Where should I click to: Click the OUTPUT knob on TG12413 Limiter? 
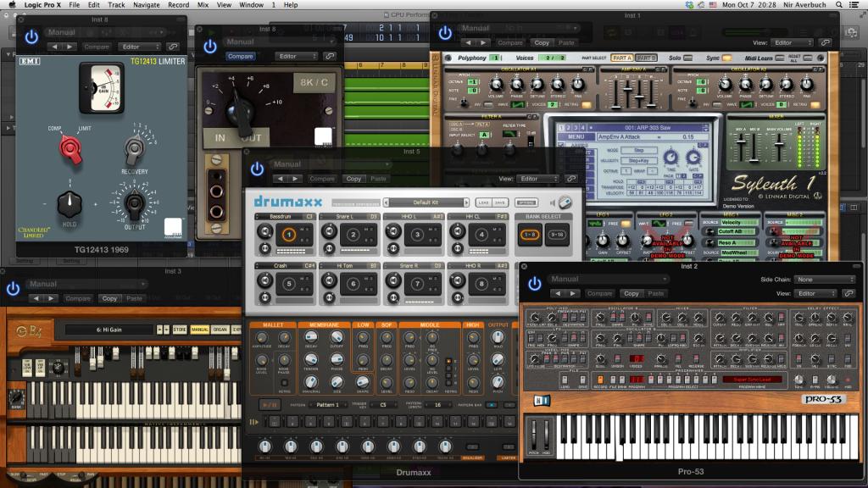135,203
